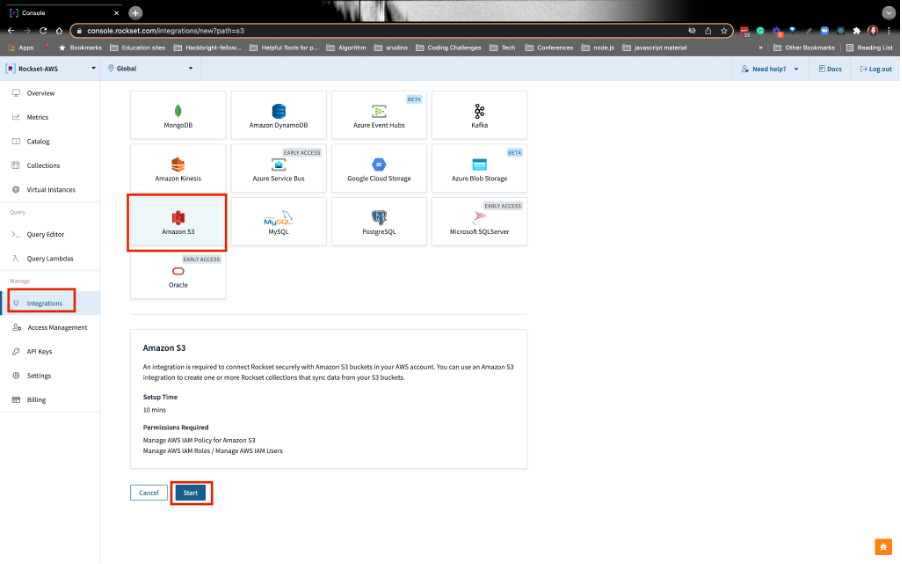Screen dimensions: 902x564
Task: Choose the Amazon S3 integration card
Action: (x=178, y=222)
